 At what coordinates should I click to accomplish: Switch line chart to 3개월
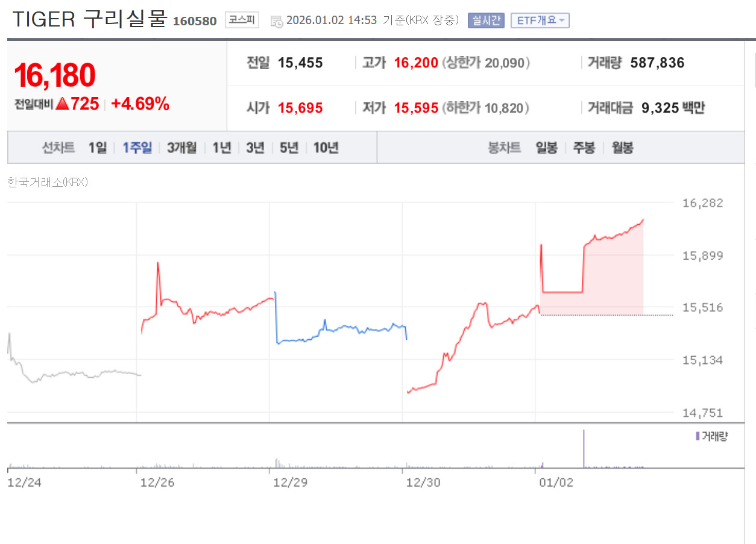pyautogui.click(x=182, y=148)
